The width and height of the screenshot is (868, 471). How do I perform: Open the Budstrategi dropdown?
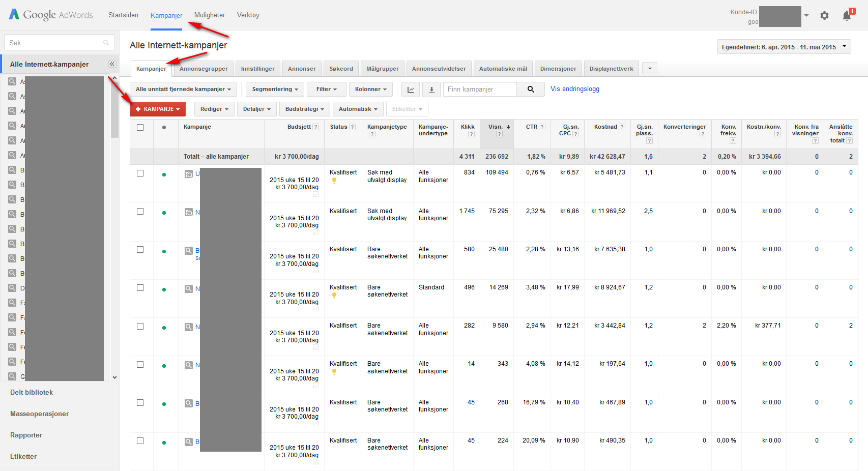[x=304, y=109]
